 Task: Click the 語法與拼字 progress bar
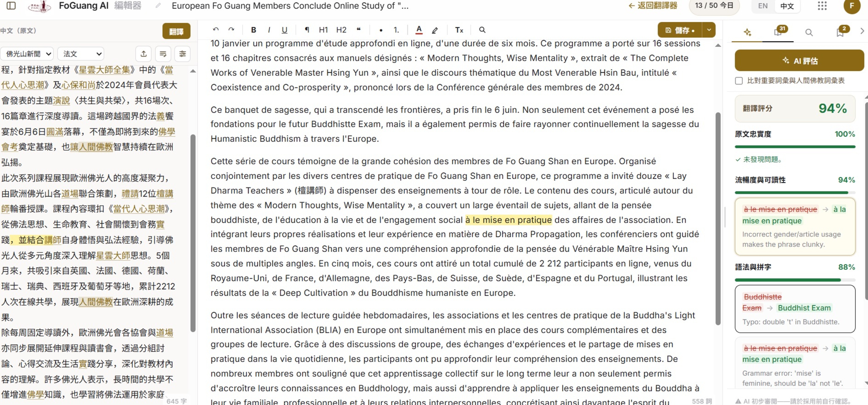[795, 280]
